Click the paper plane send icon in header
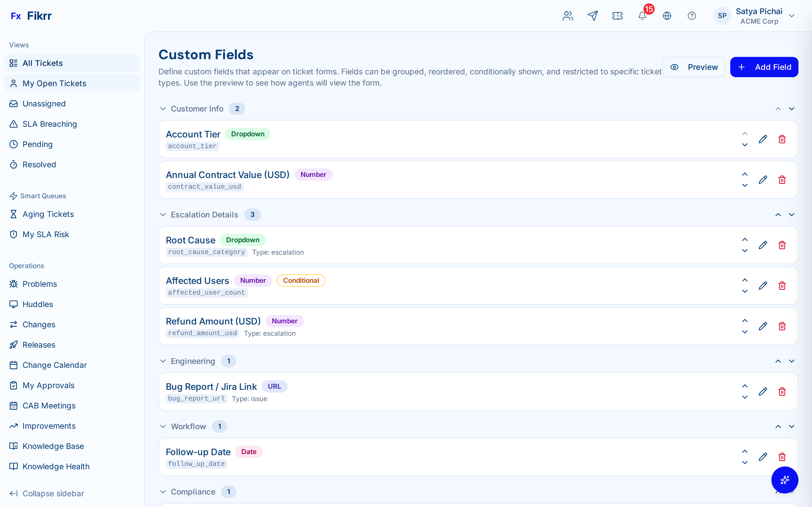The height and width of the screenshot is (507, 812). click(x=593, y=16)
